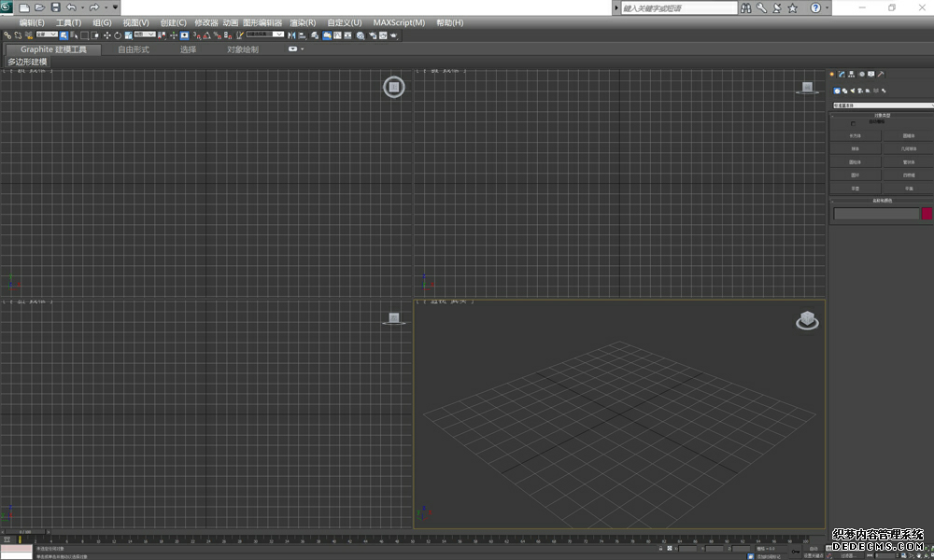The image size is (934, 560).
Task: Activate the Select and Scale tool
Action: 128,35
